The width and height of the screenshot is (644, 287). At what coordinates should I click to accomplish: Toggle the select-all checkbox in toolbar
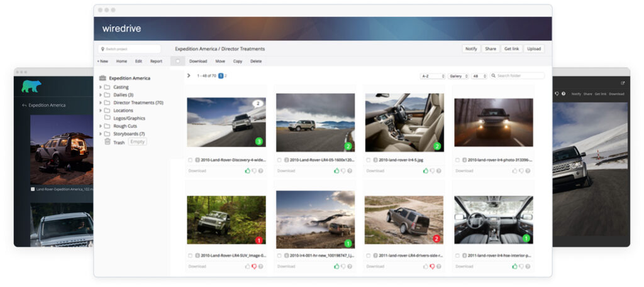click(x=178, y=61)
